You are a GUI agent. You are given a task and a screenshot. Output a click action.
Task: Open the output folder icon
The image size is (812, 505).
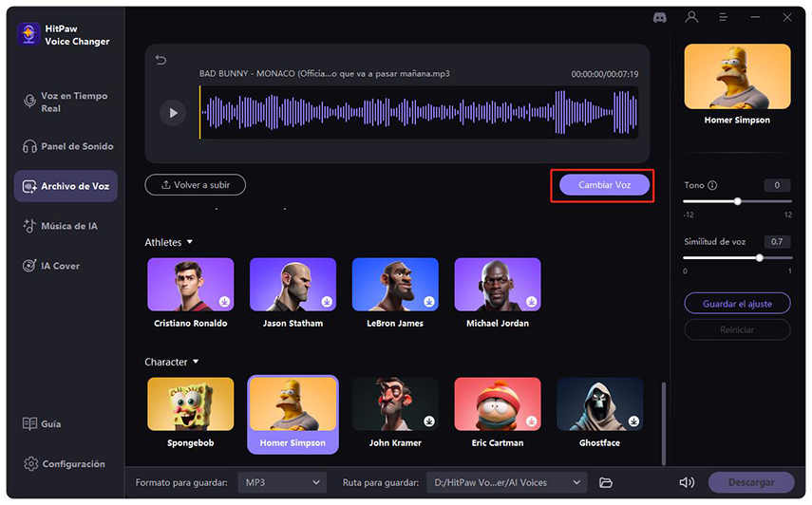(606, 483)
